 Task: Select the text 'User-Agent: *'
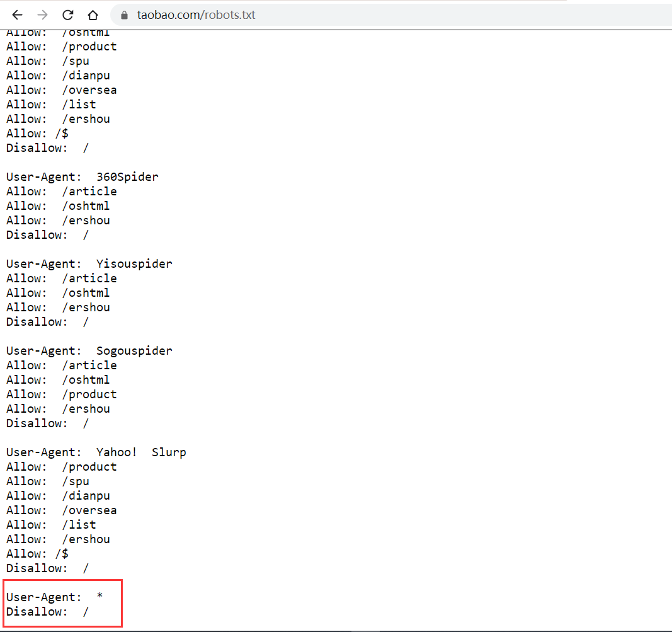tap(54, 597)
